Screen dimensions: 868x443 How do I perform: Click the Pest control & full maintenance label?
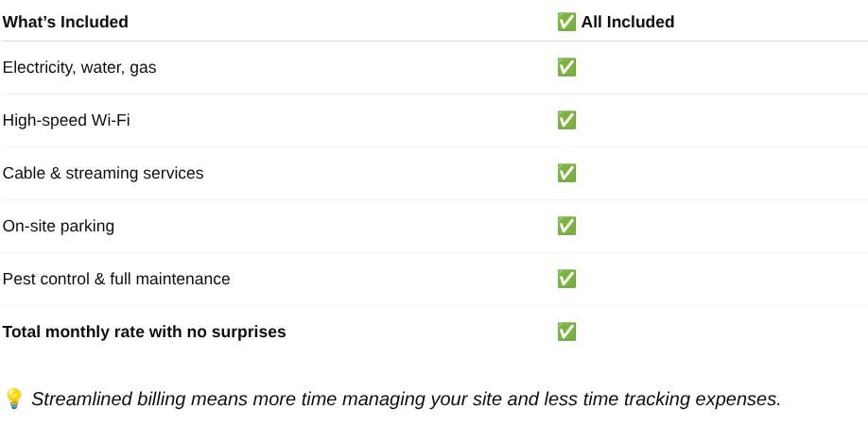tap(116, 279)
